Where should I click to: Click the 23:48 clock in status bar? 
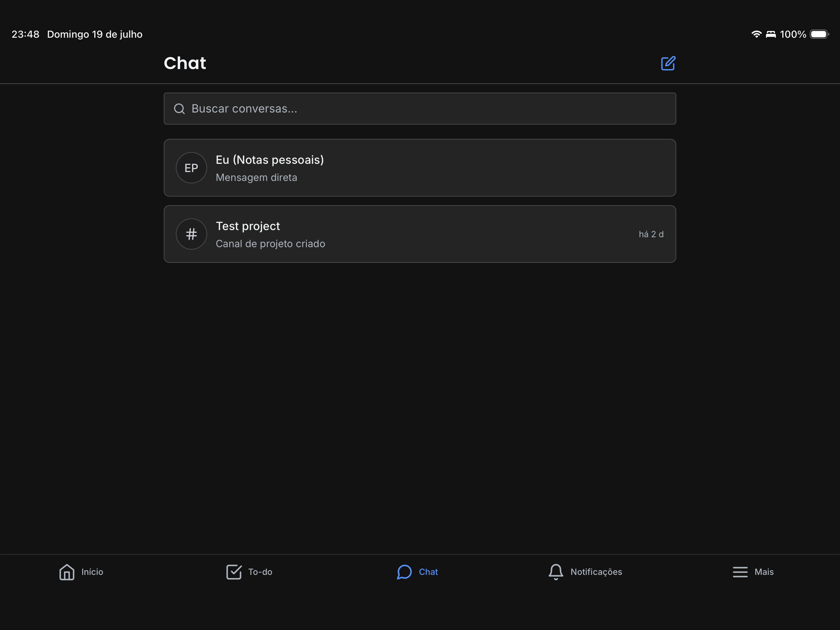coord(26,34)
